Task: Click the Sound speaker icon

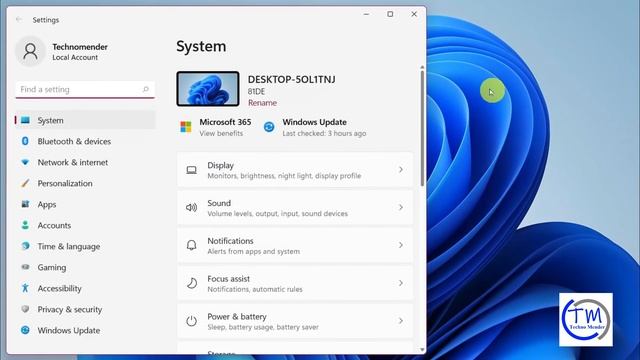Action: 191,207
